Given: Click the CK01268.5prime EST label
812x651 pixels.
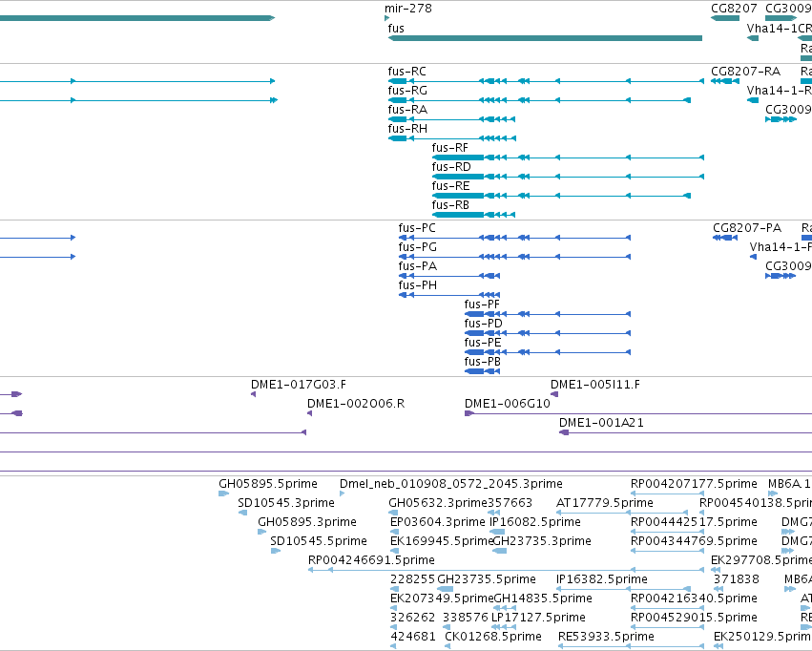Looking at the screenshot, I should pyautogui.click(x=493, y=637).
